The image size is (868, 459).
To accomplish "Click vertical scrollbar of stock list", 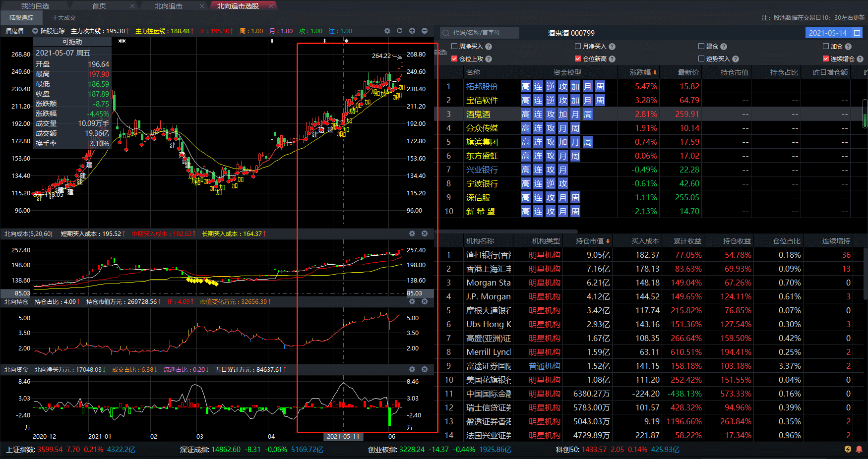I will [x=865, y=114].
